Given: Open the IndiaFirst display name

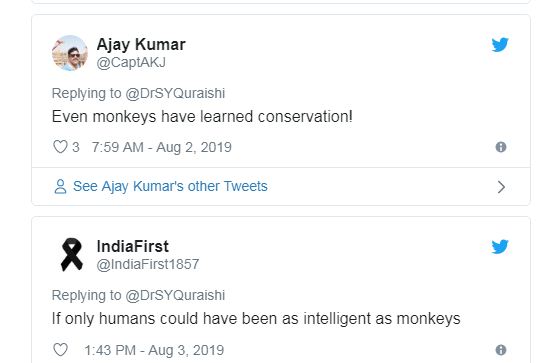Looking at the screenshot, I should [x=133, y=246].
